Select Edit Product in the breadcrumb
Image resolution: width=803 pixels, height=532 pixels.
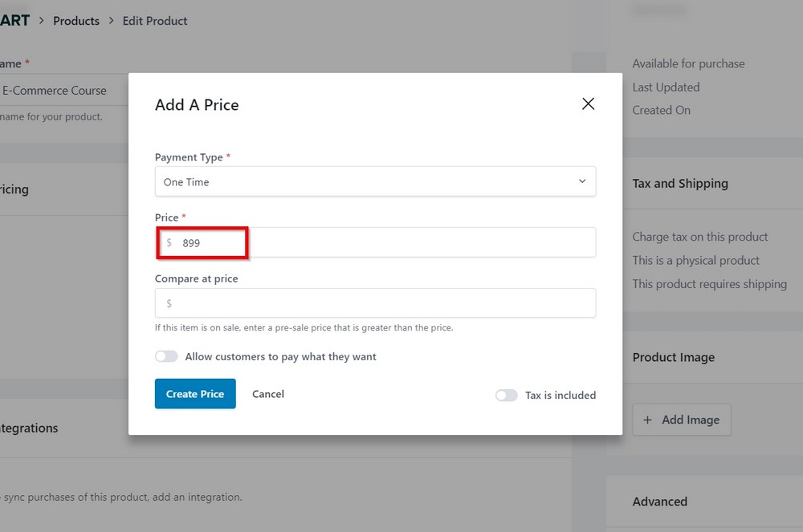tap(154, 20)
